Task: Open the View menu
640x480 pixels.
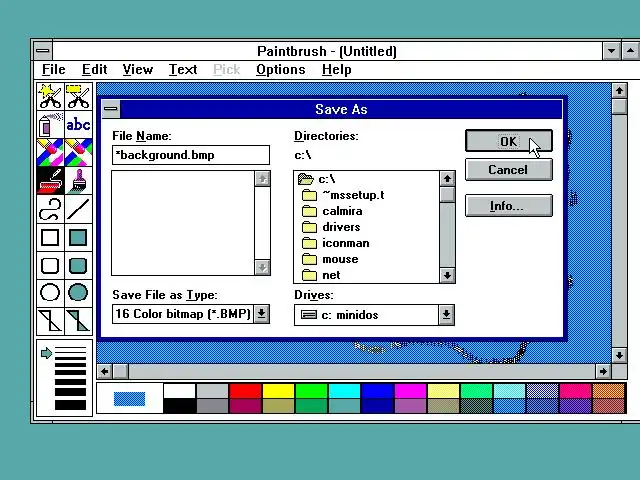Action: tap(138, 70)
